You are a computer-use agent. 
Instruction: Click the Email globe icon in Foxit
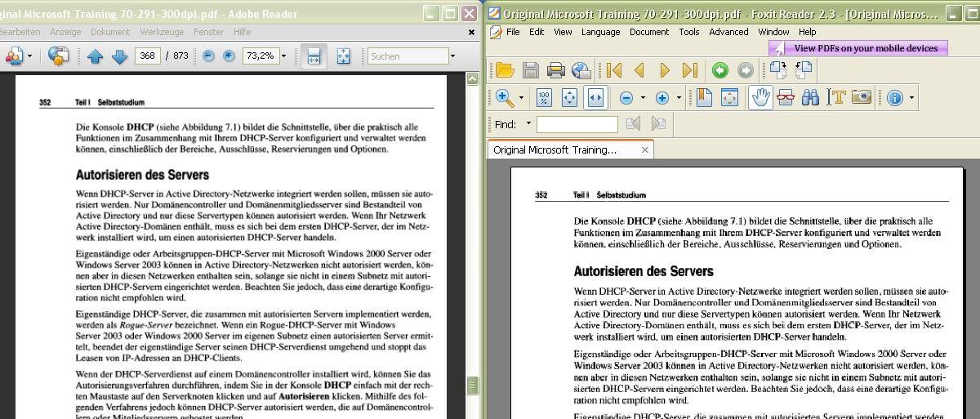pyautogui.click(x=581, y=70)
